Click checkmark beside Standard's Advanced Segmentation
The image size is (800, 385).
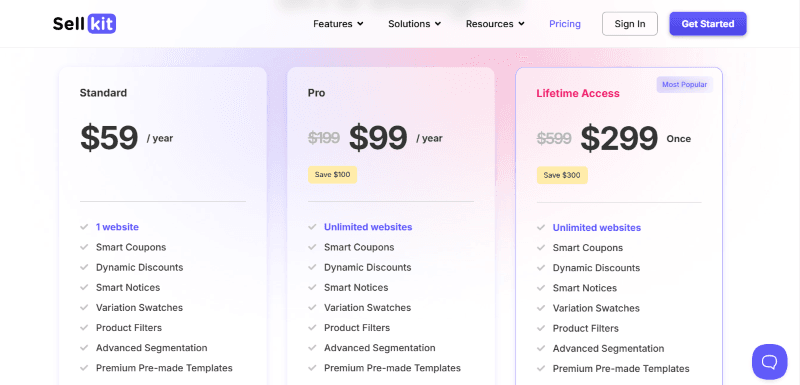click(84, 348)
